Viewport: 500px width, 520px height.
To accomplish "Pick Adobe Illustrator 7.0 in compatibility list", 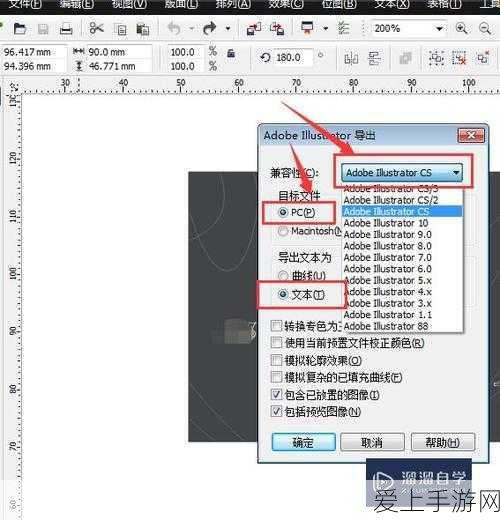I will pos(402,257).
